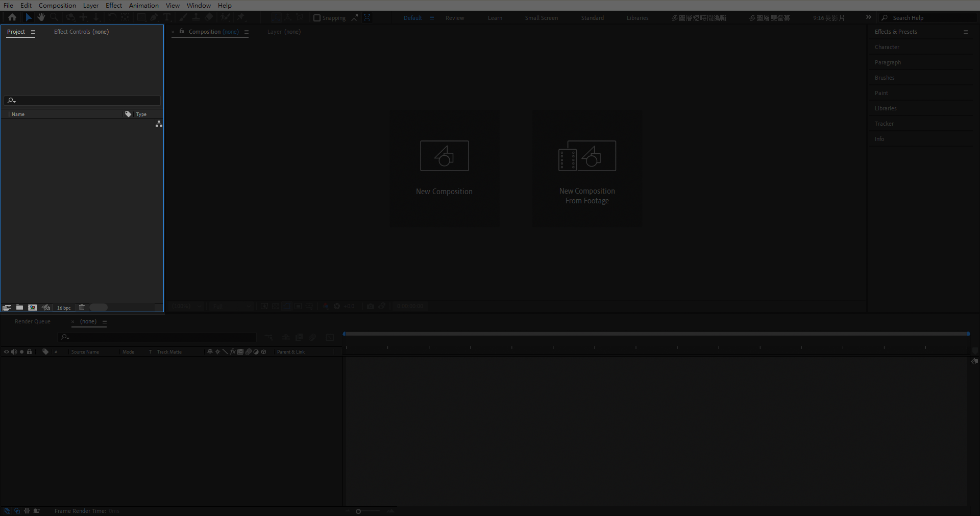Switch to the Render Queue tab
The image size is (980, 516).
(33, 321)
